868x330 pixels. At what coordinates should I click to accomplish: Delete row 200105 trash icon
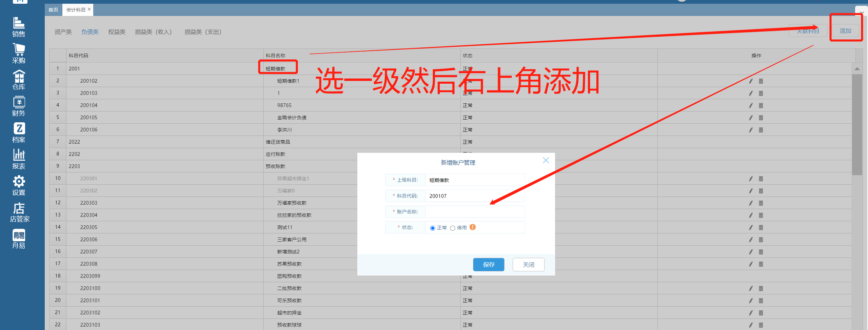pyautogui.click(x=761, y=118)
